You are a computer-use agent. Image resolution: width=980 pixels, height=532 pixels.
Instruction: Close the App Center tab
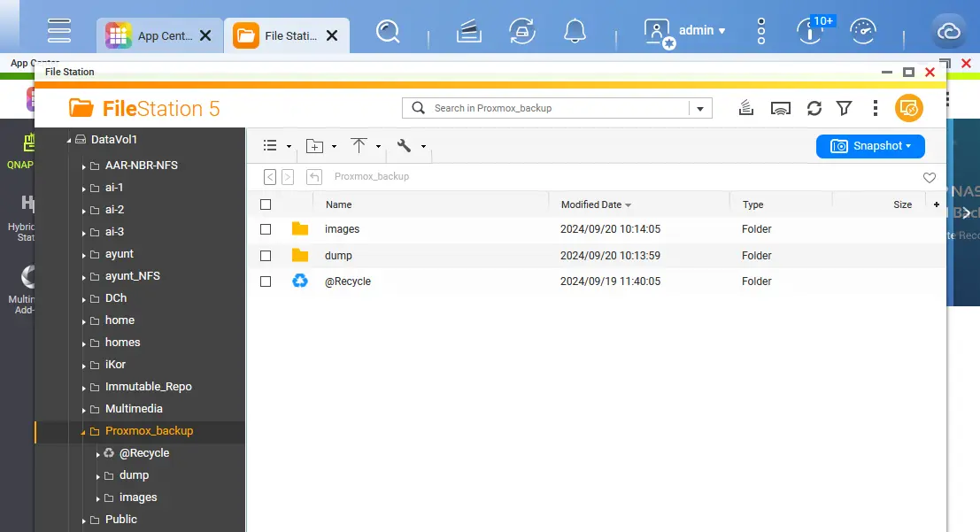[205, 35]
